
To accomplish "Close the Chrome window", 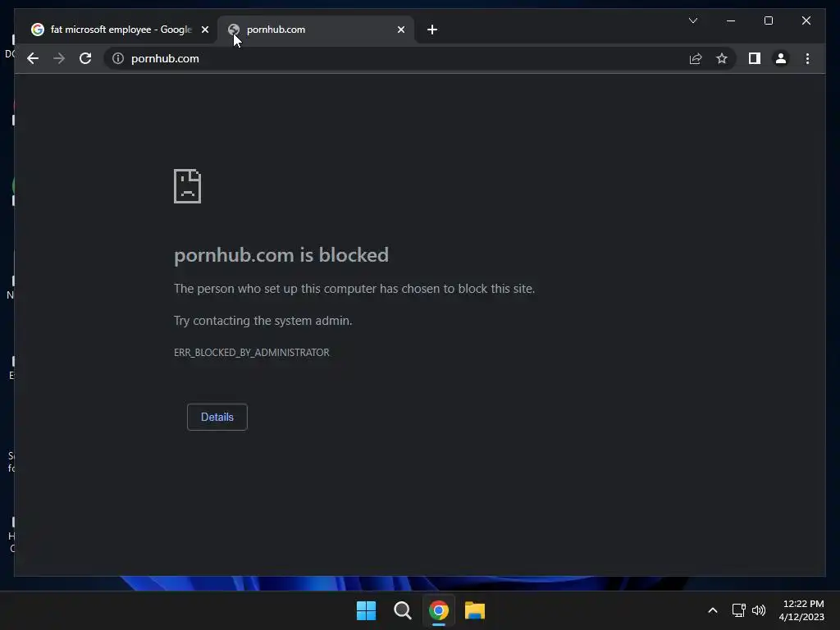I will point(806,21).
